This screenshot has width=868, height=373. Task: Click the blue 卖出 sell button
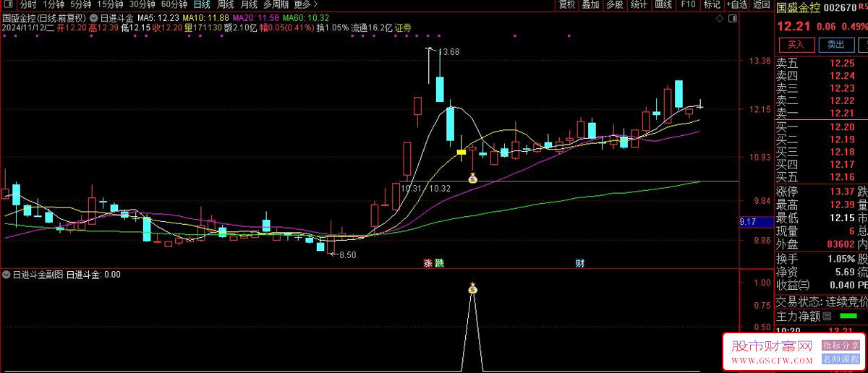[x=835, y=46]
